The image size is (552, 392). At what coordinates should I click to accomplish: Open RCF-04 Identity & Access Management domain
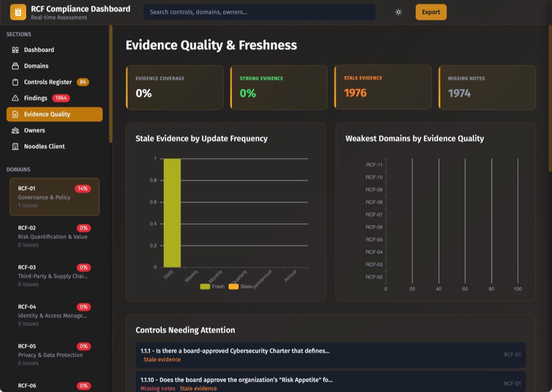coord(54,315)
